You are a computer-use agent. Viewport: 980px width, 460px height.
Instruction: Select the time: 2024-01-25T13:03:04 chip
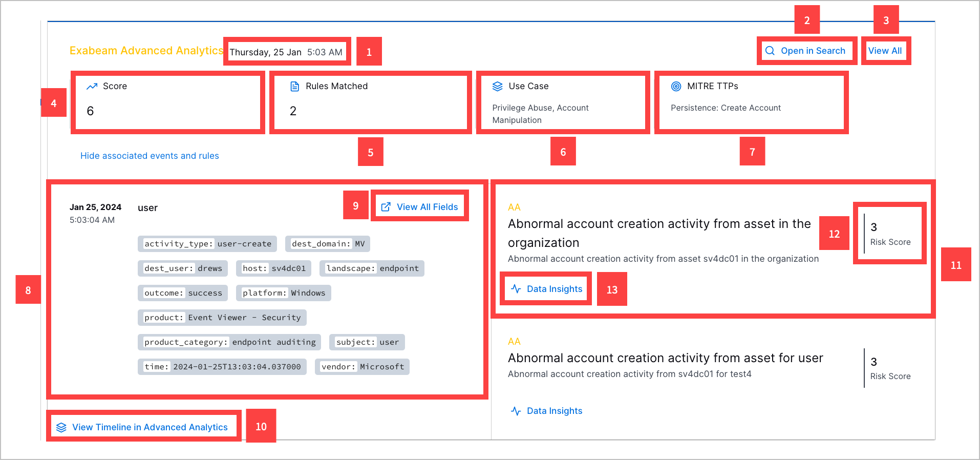click(x=222, y=367)
